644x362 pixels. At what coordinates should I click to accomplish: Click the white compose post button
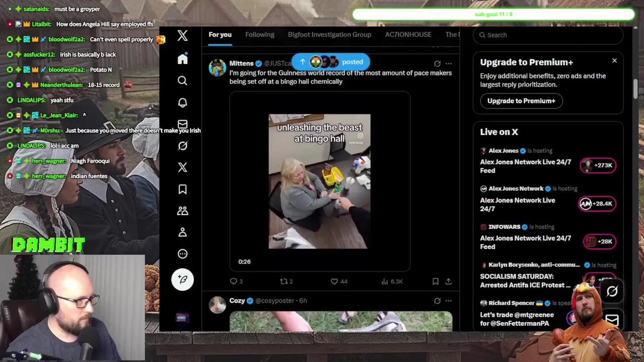183,279
